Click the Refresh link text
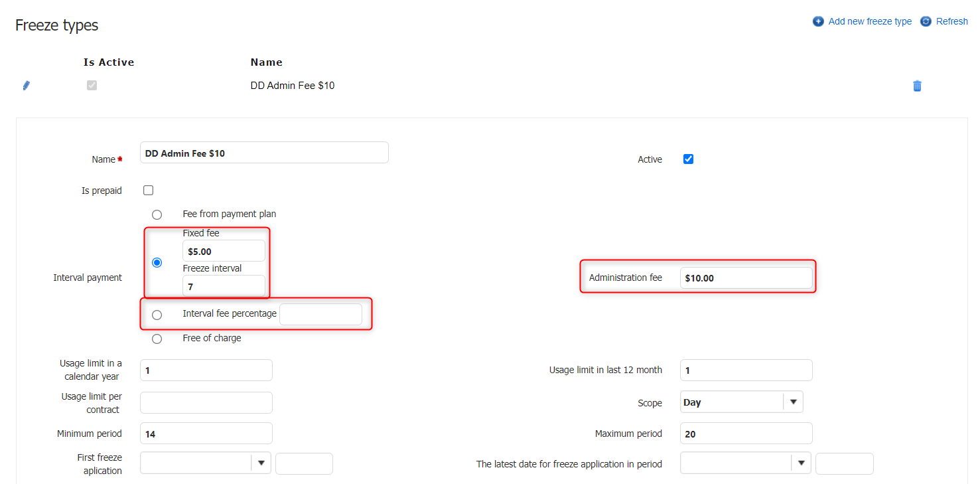 (x=951, y=22)
